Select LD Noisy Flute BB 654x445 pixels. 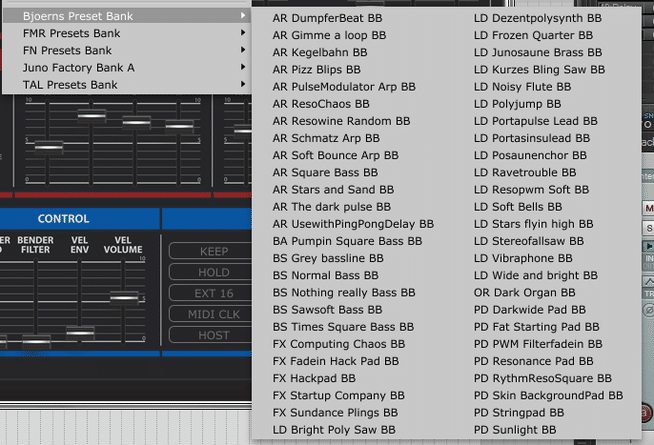click(522, 86)
